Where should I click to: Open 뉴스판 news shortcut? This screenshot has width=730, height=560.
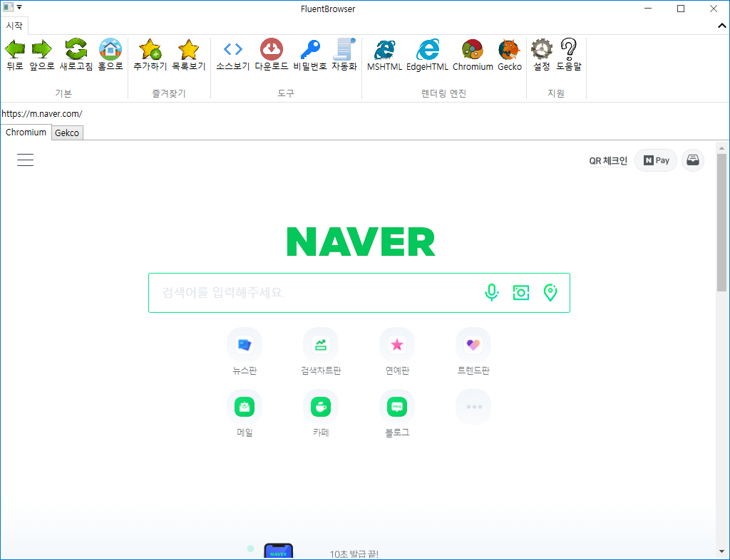point(245,351)
